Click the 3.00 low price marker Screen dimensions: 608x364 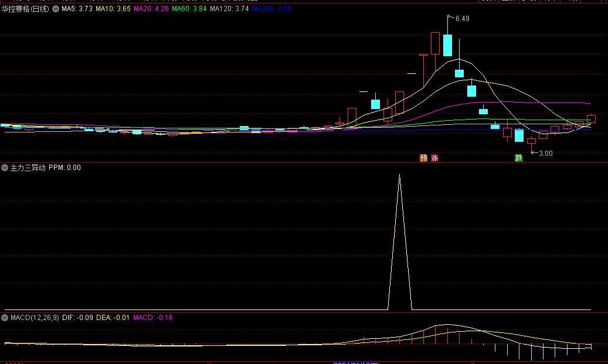pyautogui.click(x=545, y=153)
